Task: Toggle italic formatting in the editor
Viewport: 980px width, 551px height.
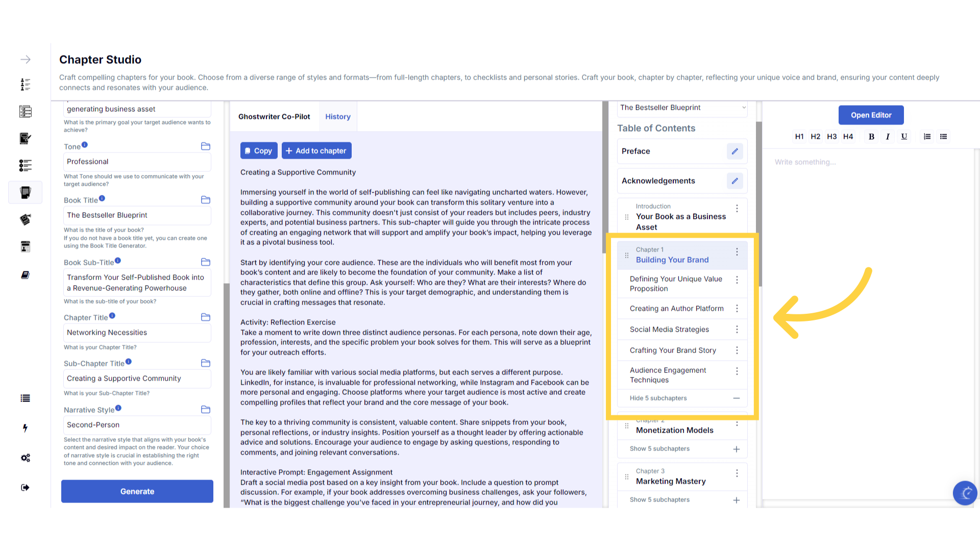Action: [x=888, y=136]
